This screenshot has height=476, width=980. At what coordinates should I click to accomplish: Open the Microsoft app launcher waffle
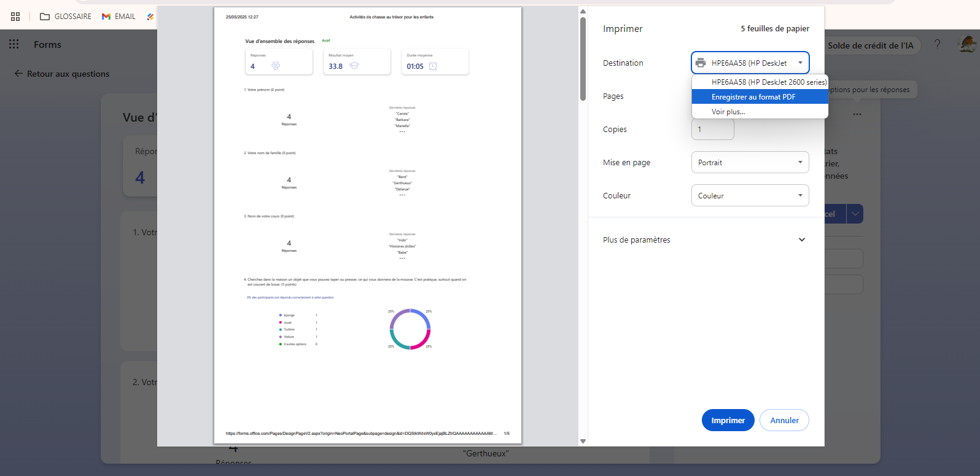(x=14, y=44)
